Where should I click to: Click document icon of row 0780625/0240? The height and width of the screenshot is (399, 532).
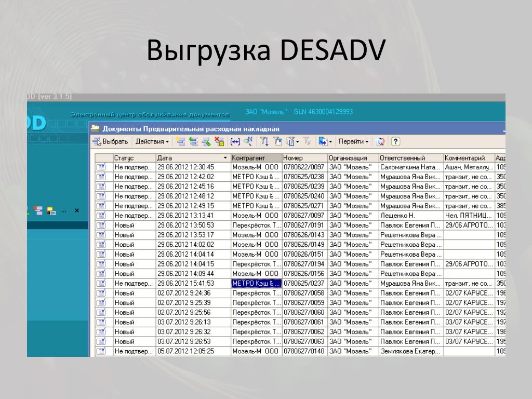(x=101, y=196)
